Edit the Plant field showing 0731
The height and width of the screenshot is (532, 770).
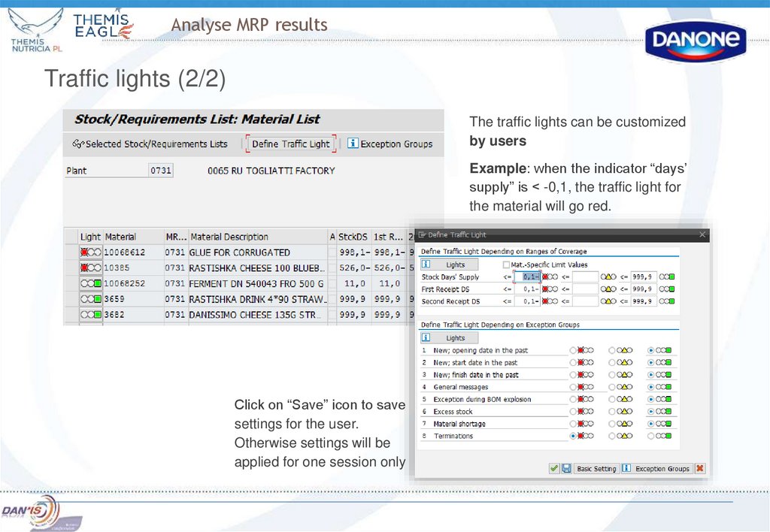click(162, 171)
